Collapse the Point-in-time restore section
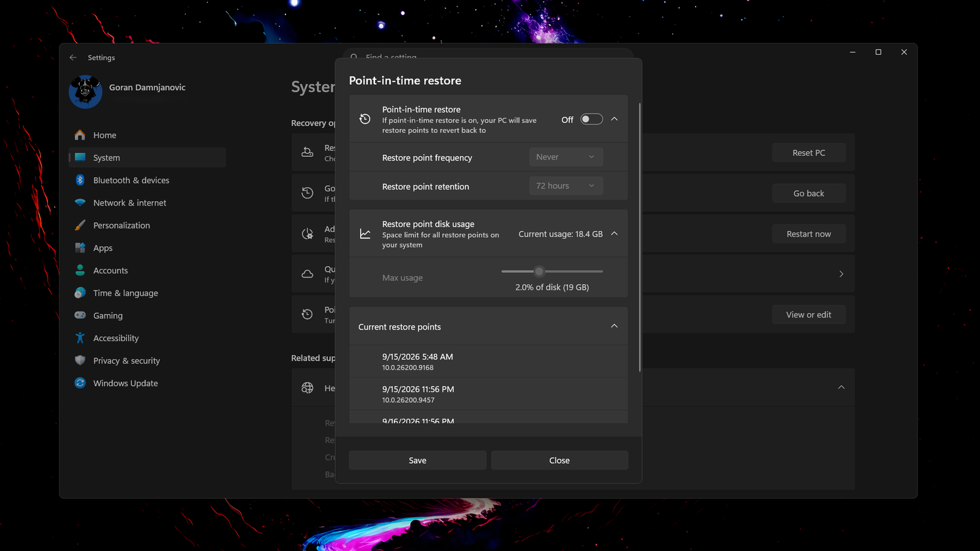The image size is (980, 551). [x=614, y=119]
